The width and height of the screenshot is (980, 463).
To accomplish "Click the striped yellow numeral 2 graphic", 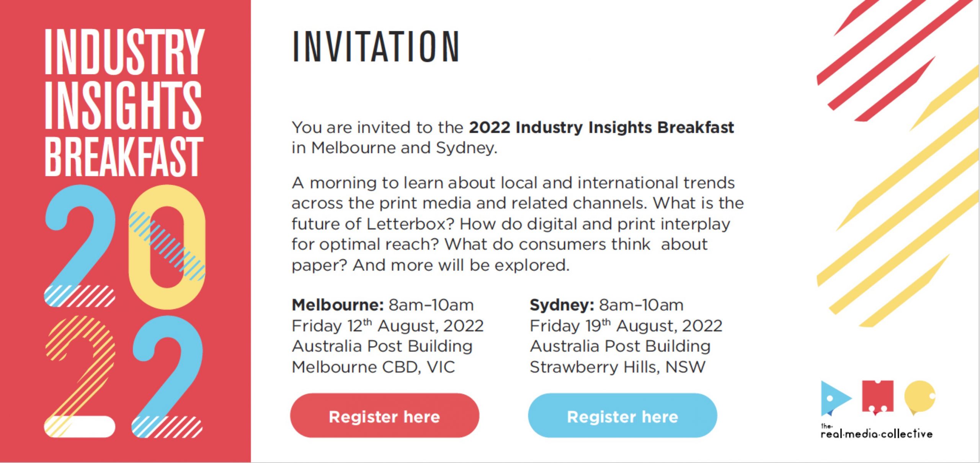I will (x=80, y=376).
